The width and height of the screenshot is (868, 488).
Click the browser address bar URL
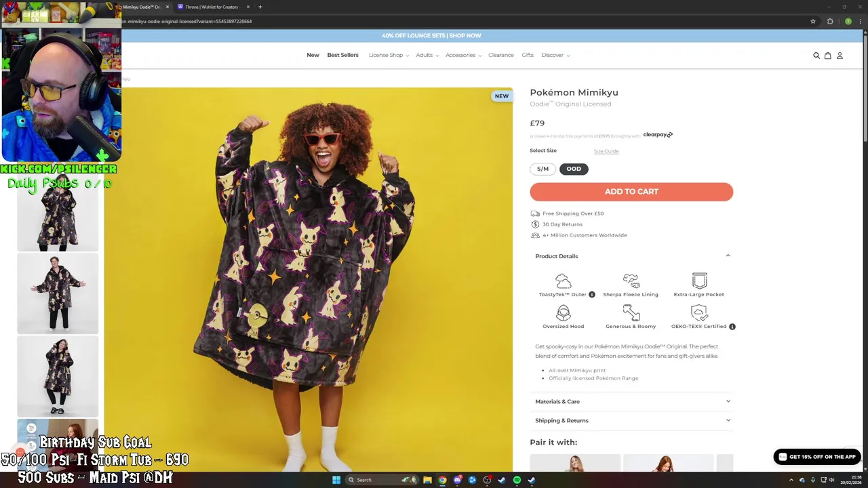coord(186,21)
